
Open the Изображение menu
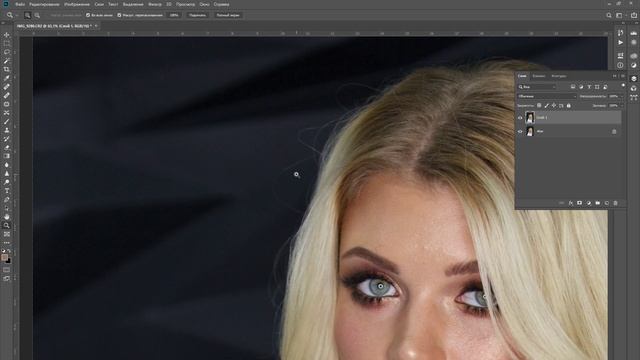[x=77, y=4]
